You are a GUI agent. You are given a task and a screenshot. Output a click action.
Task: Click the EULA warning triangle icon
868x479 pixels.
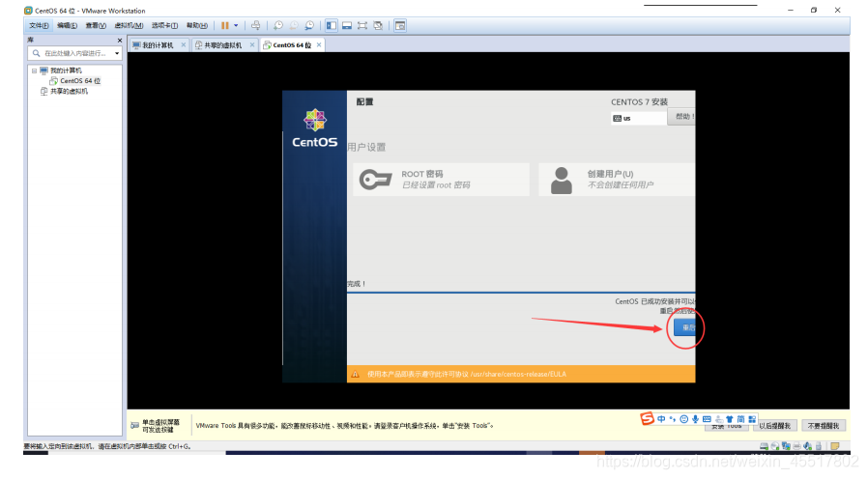(356, 375)
